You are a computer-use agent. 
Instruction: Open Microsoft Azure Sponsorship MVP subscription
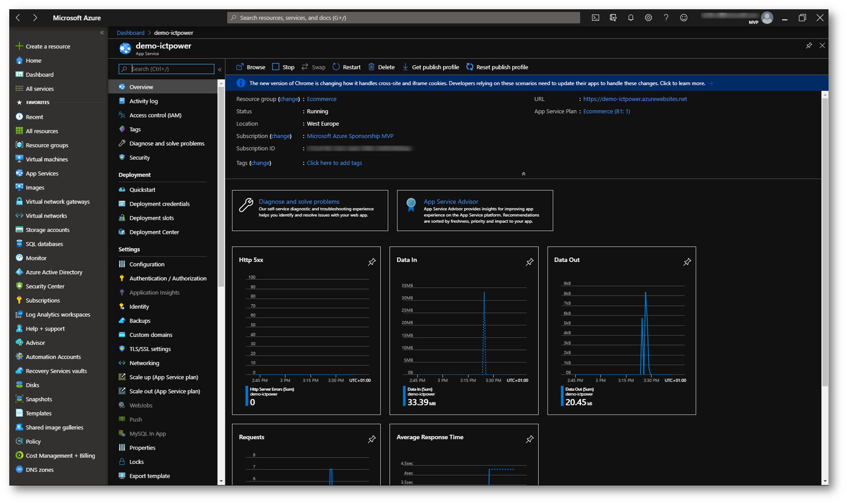350,136
